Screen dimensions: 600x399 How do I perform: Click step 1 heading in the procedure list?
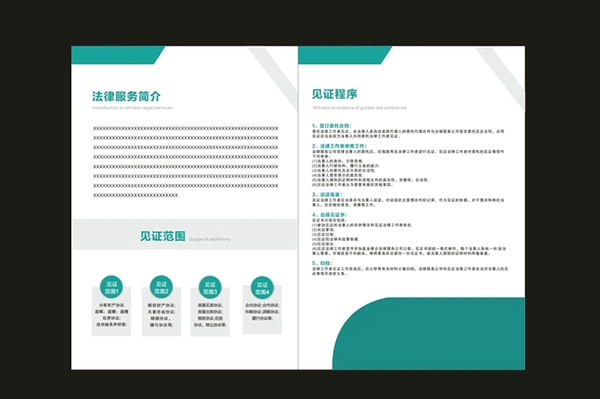331,126
